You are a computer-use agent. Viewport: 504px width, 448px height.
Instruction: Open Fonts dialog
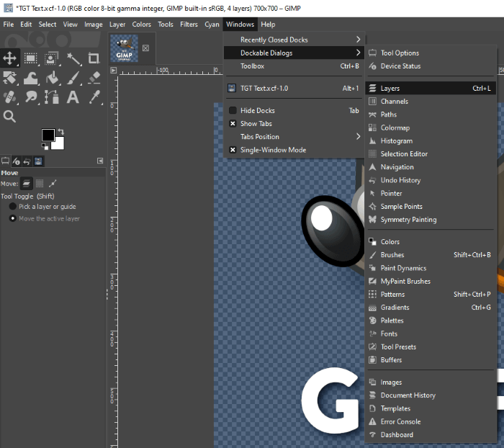tap(431, 333)
